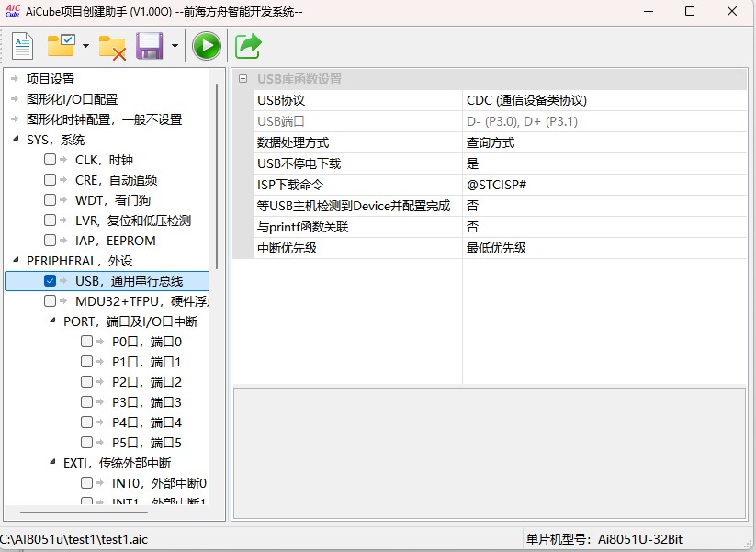Screen dimensions: 756x552
Task: Enable the CLK, 时钟 checkbox
Action: click(50, 160)
